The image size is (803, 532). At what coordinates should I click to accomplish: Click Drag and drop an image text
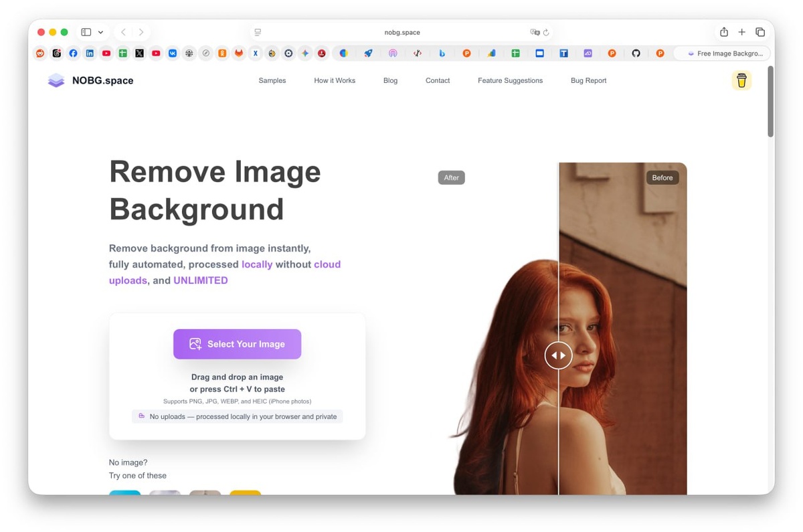(238, 377)
